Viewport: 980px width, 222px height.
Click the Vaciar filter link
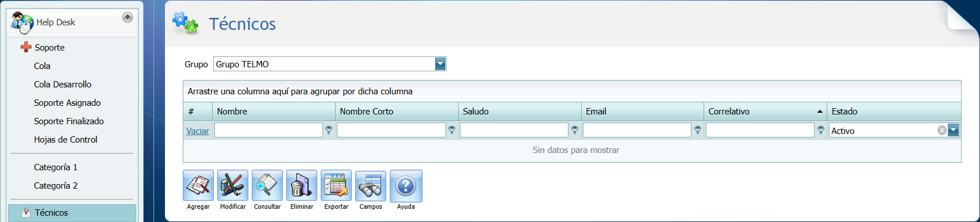(198, 131)
